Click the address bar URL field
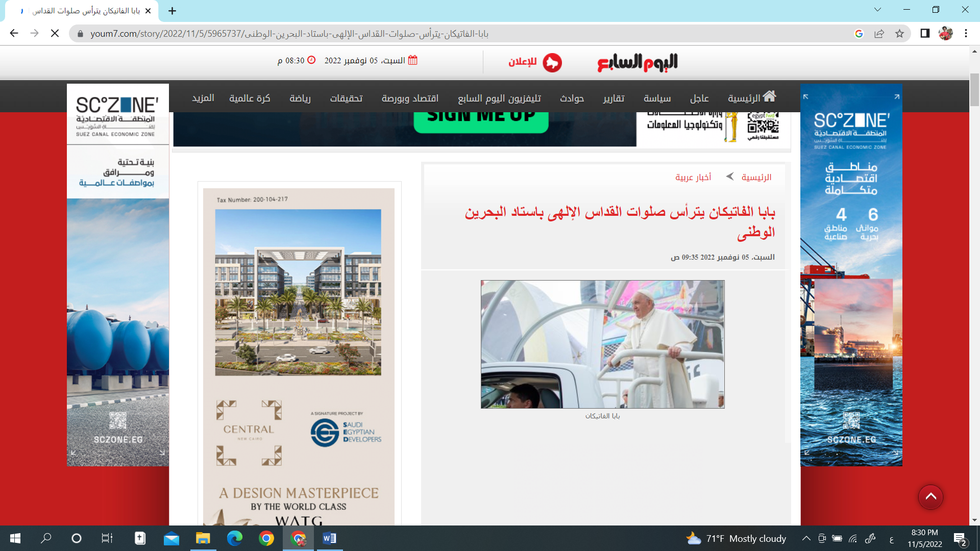The image size is (980, 551). pyautogui.click(x=459, y=34)
